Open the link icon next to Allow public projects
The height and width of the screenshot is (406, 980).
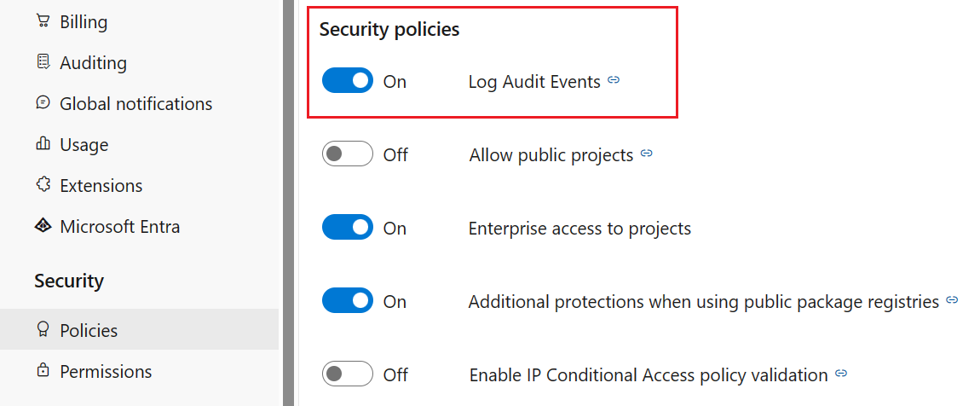647,154
